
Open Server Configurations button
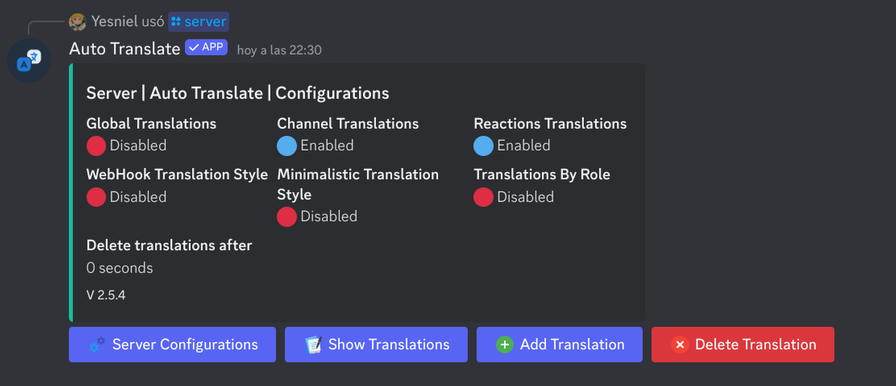173,344
